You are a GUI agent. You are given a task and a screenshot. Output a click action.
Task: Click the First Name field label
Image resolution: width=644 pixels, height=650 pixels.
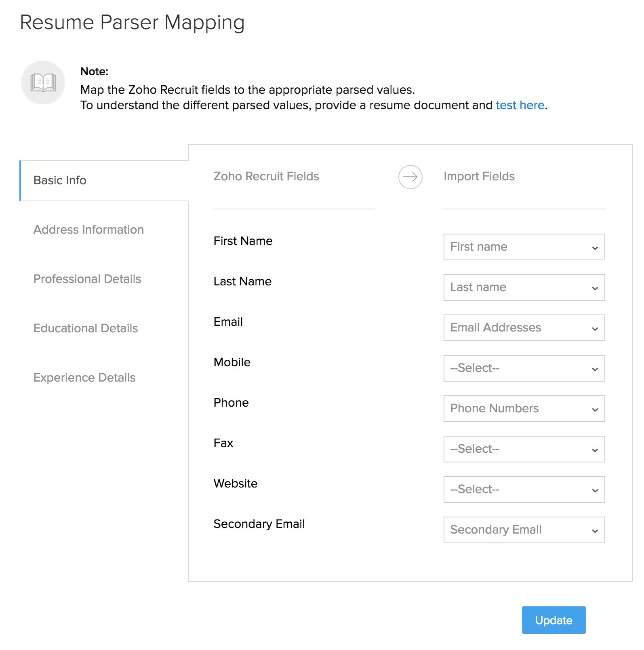point(243,241)
